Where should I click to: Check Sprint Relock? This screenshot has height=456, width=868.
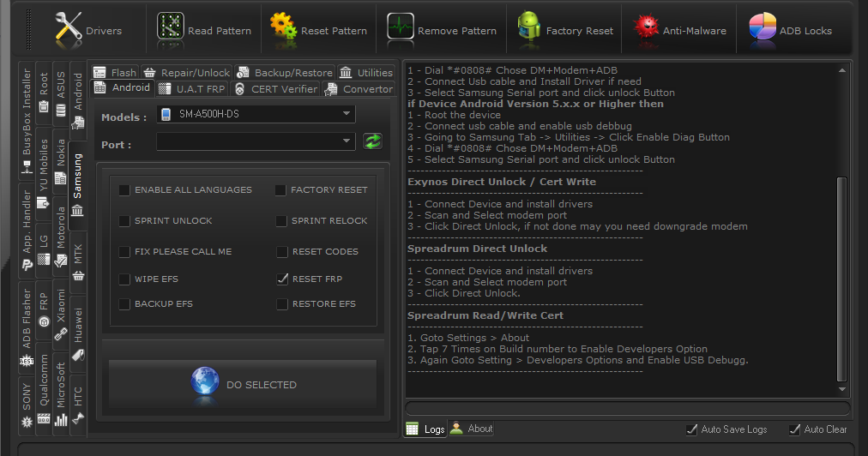tap(281, 221)
